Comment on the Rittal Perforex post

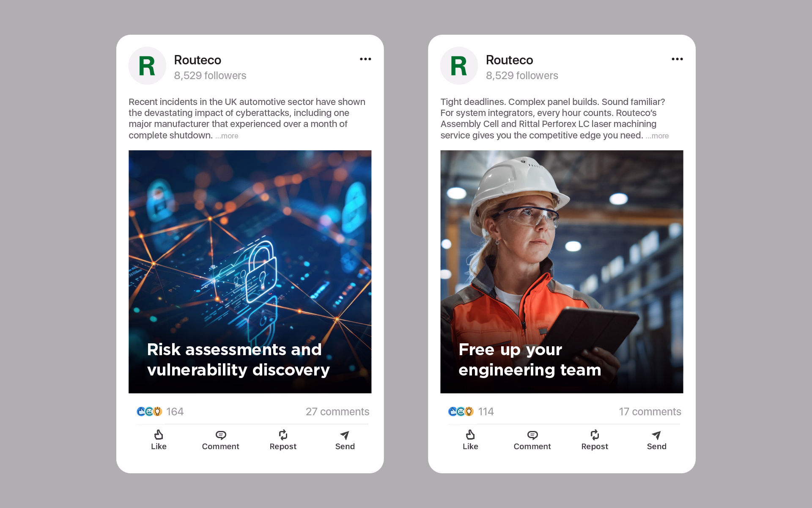tap(532, 440)
